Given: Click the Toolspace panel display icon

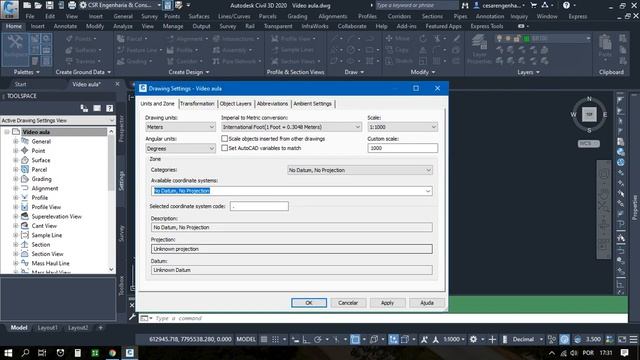Looking at the screenshot, I should 97,108.
